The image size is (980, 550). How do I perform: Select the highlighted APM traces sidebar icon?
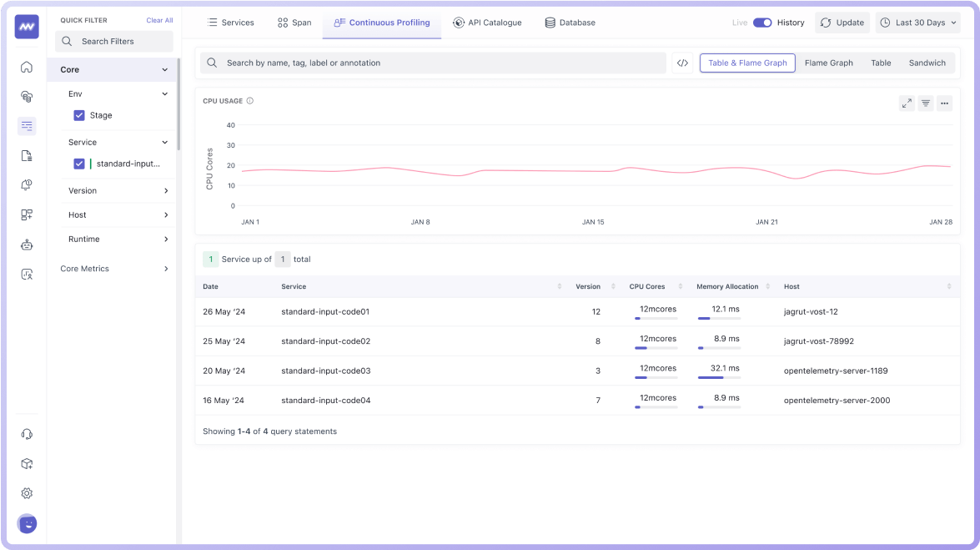27,126
